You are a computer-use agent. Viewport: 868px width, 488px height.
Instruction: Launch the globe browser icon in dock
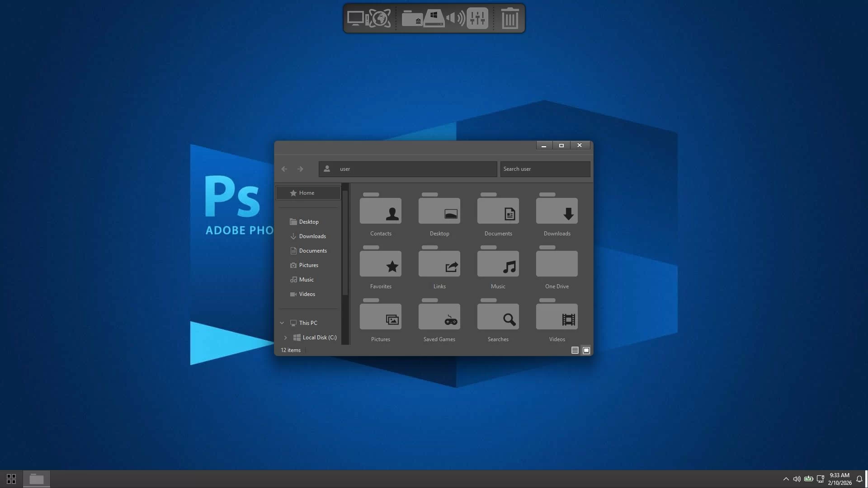[380, 19]
